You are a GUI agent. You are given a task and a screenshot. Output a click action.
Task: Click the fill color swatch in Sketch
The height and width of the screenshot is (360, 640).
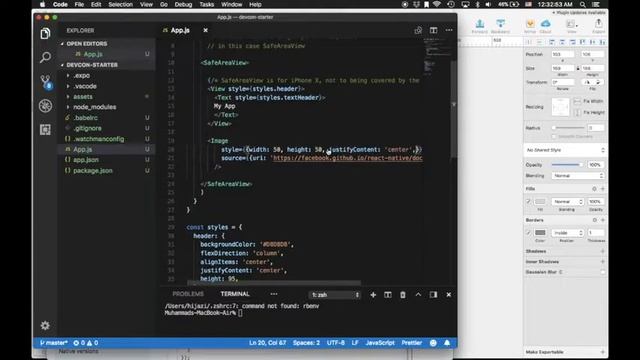tap(540, 202)
